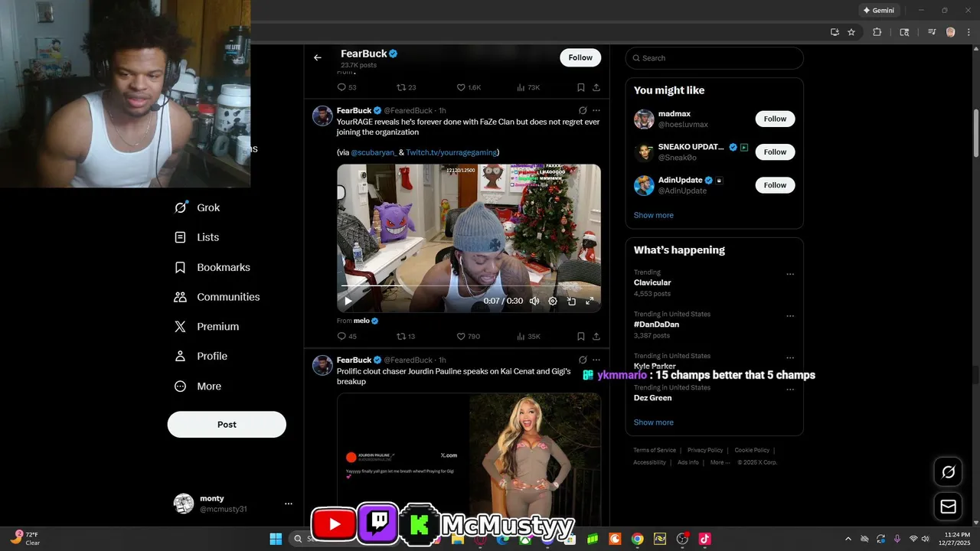Open @scubaryan_ mention link
Viewport: 980px width, 551px height.
point(374,152)
